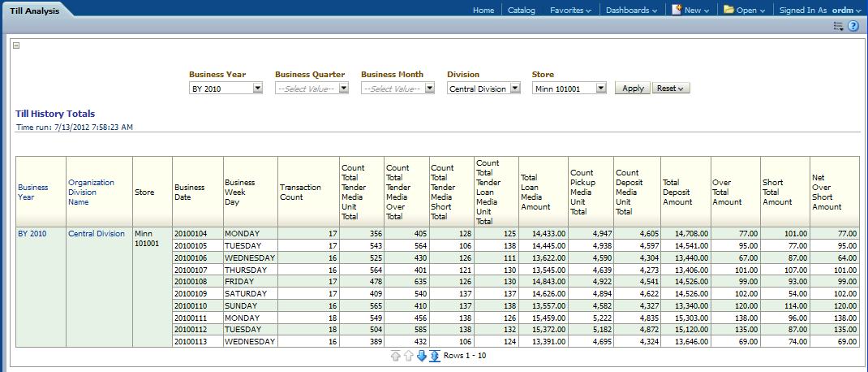Display maximum rows per page icon
The height and width of the screenshot is (372, 868).
(x=435, y=356)
